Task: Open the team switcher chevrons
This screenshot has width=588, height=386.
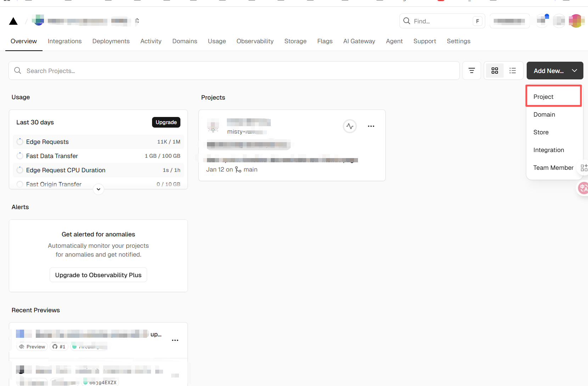Action: (x=137, y=21)
